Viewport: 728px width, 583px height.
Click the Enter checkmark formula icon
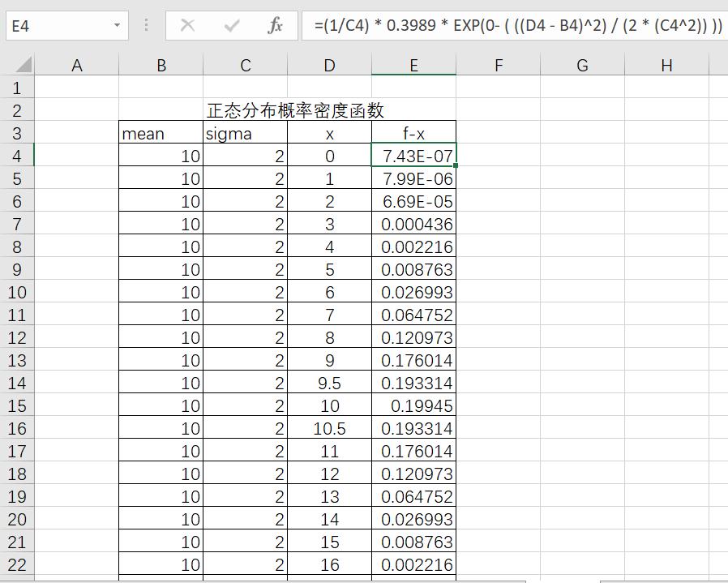click(x=232, y=26)
